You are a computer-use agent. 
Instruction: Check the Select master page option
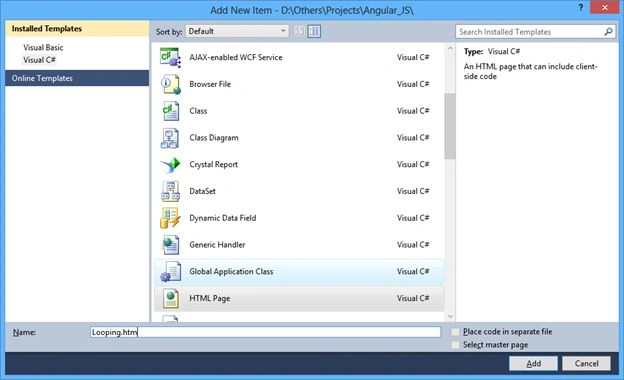(455, 345)
